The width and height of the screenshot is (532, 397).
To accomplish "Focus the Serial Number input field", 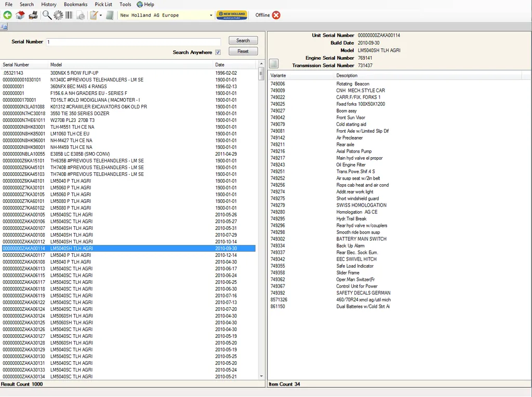I will tap(134, 42).
